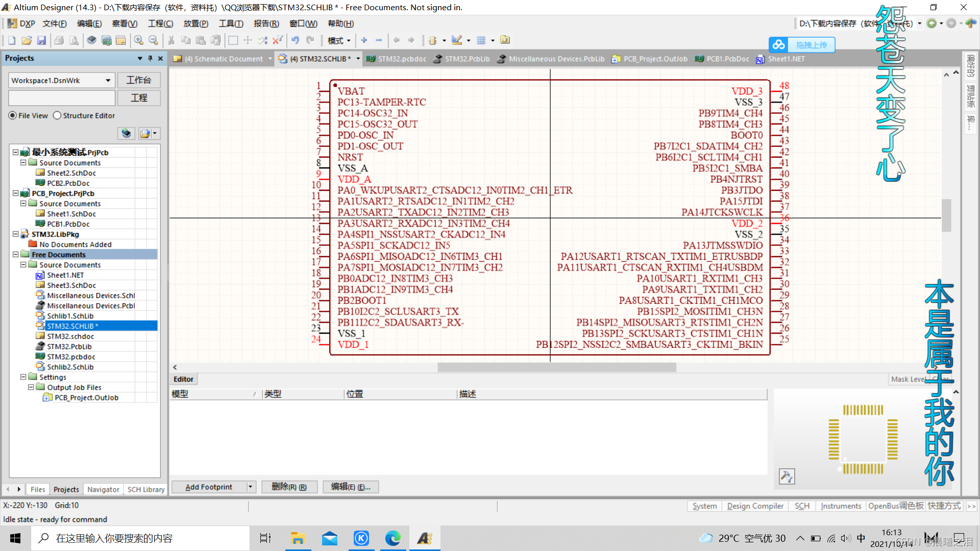Click the Zoom Out magnifier icon
Viewport: 980px width, 551px height.
(x=153, y=40)
